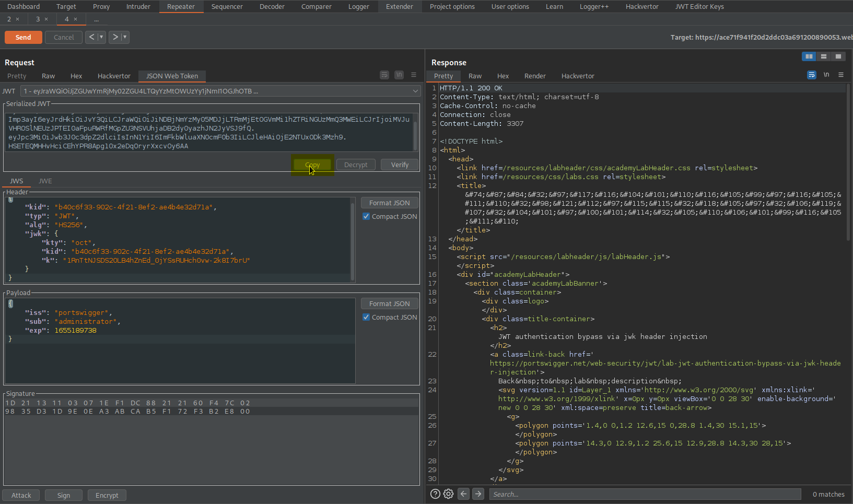The width and height of the screenshot is (853, 504).
Task: Add a new Repeater tab with ellipsis
Action: (96, 19)
